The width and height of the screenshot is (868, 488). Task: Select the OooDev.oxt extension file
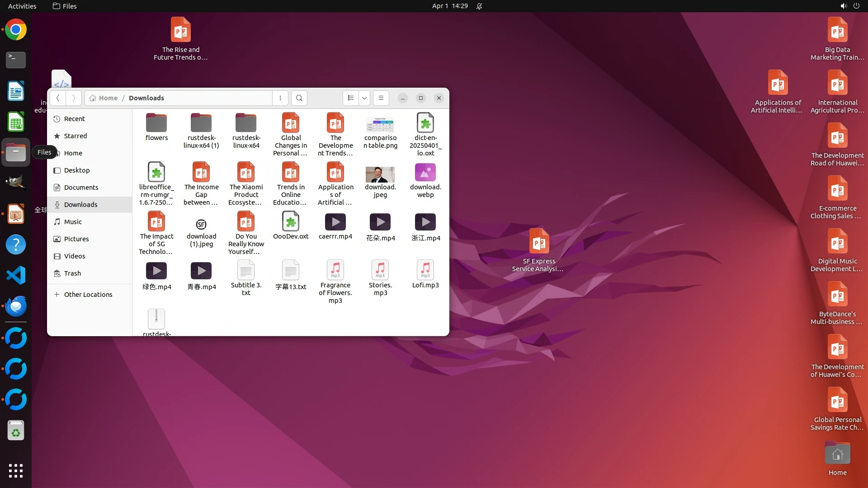pos(291,222)
